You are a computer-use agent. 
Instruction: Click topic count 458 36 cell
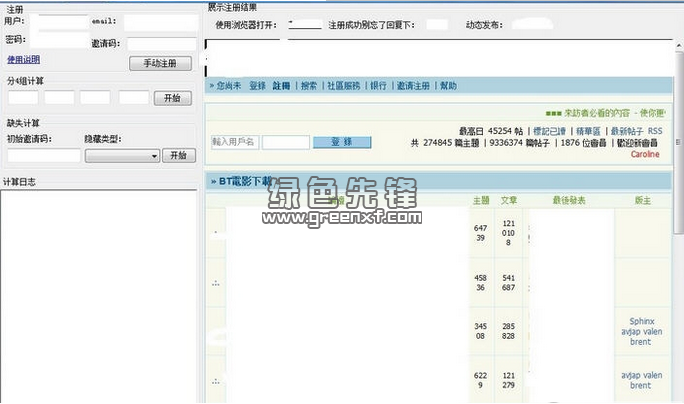pos(480,283)
